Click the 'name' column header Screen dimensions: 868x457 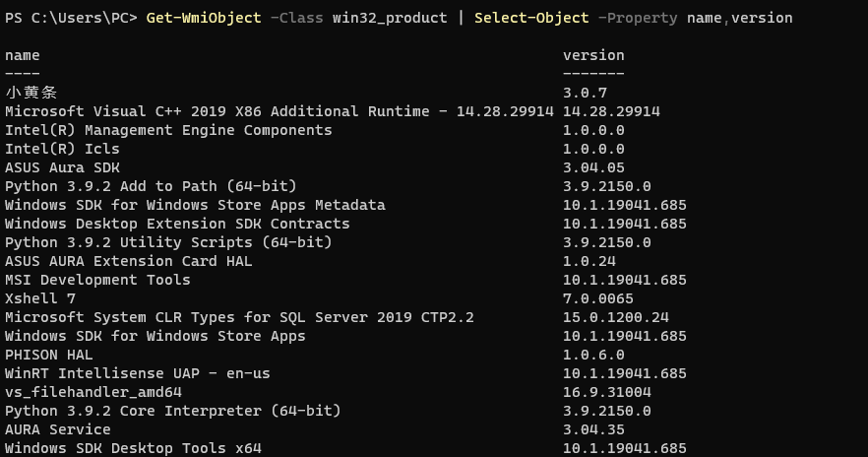pyautogui.click(x=22, y=55)
